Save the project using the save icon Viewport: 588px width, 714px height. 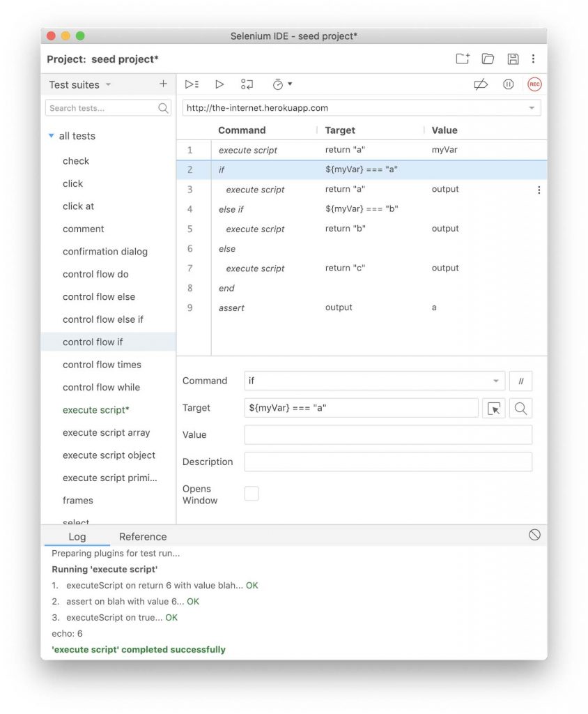point(513,59)
